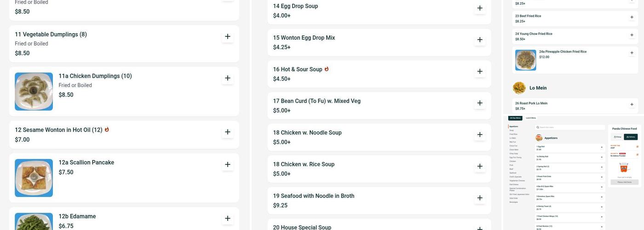Add 12a Scallion Pancake to order
644x230 pixels.
227,165
